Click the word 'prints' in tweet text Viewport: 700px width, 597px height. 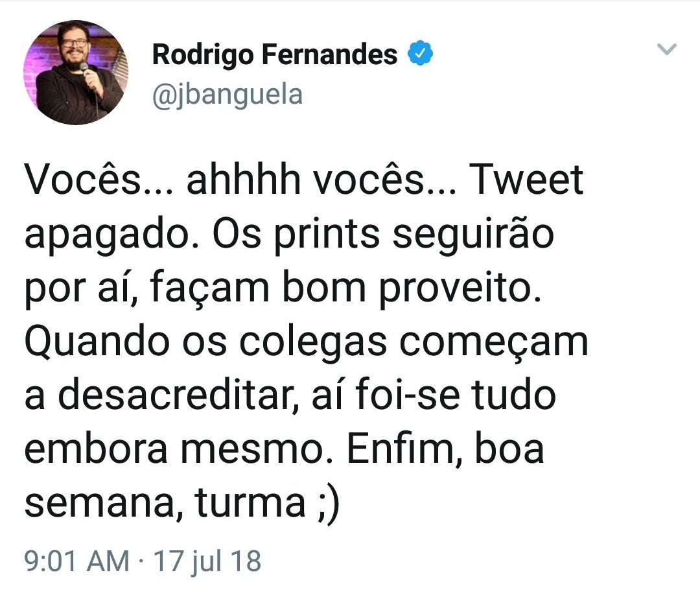pos(326,236)
